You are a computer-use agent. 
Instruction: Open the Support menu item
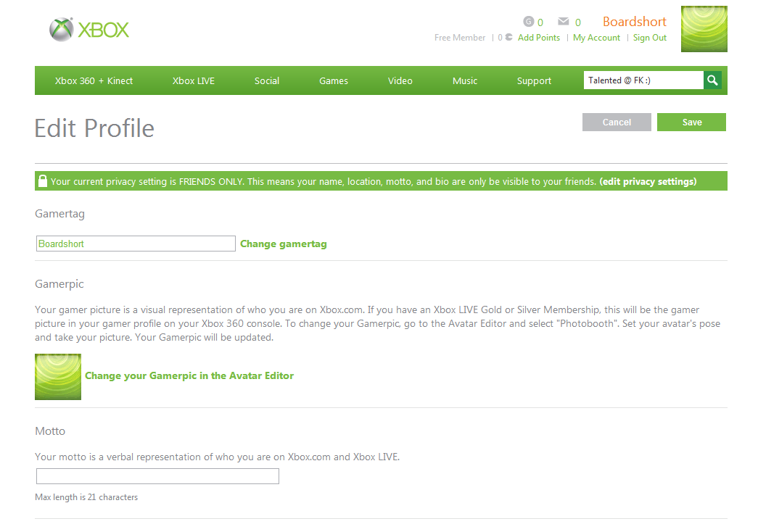[534, 80]
